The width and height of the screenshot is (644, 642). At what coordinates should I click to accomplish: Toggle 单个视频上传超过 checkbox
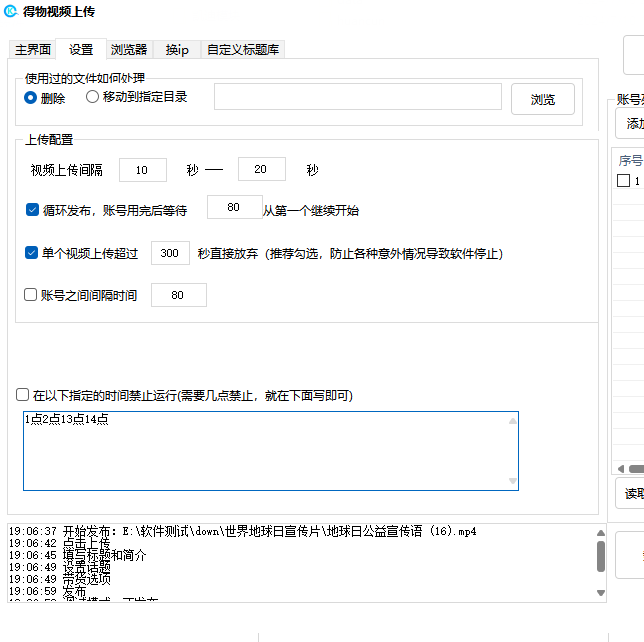tap(32, 253)
